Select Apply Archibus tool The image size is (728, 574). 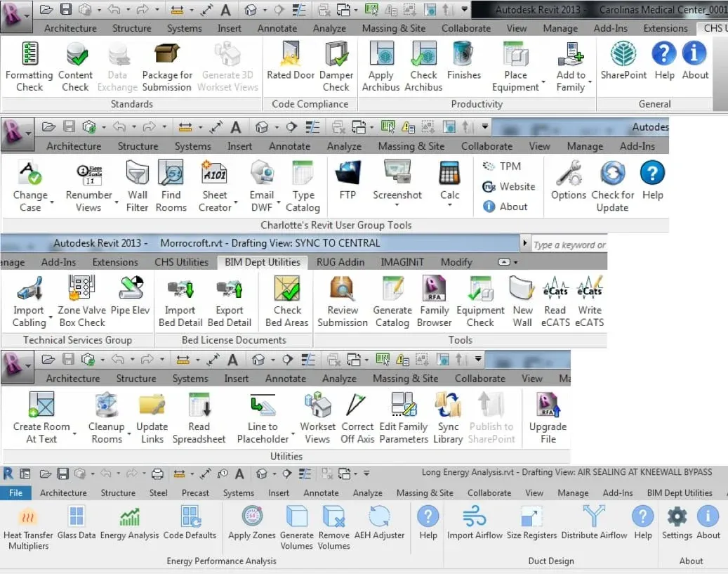[x=380, y=67]
